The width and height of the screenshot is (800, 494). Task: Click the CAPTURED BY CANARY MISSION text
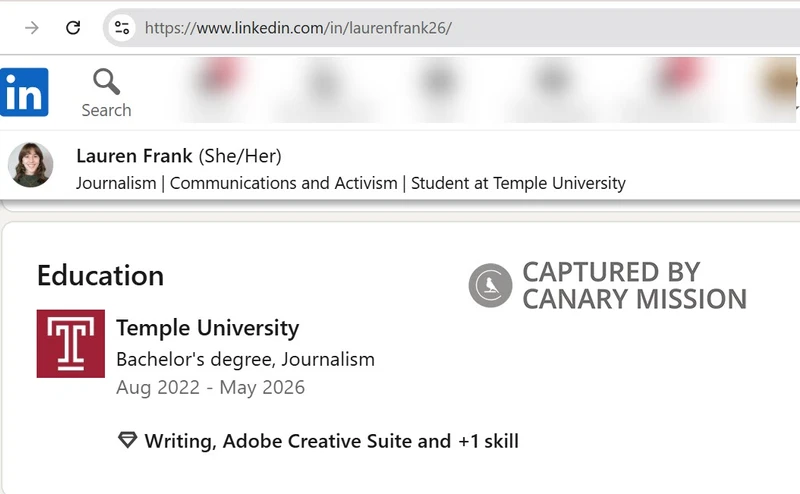634,286
